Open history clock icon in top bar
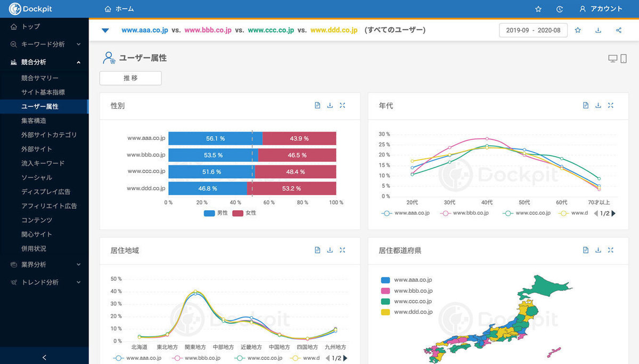Screen dimensions: 639x364 [x=560, y=9]
